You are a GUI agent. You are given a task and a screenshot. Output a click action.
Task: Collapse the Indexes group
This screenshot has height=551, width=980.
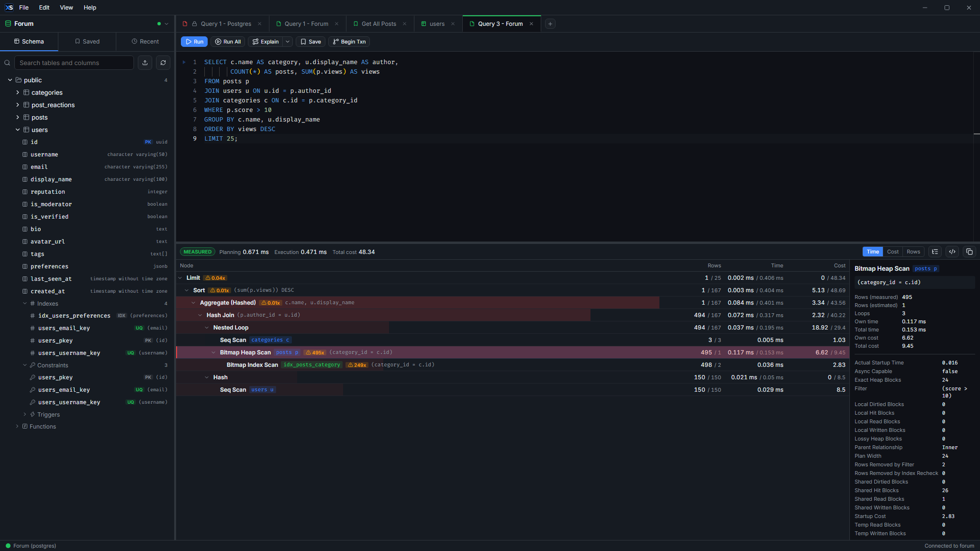coord(25,303)
